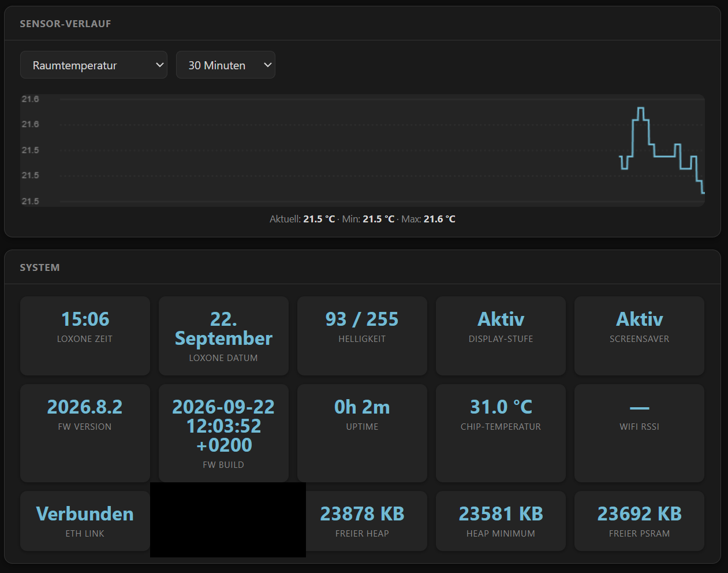Click the Aktiv value above Display-Stufe
The width and height of the screenshot is (728, 573).
pyautogui.click(x=501, y=319)
